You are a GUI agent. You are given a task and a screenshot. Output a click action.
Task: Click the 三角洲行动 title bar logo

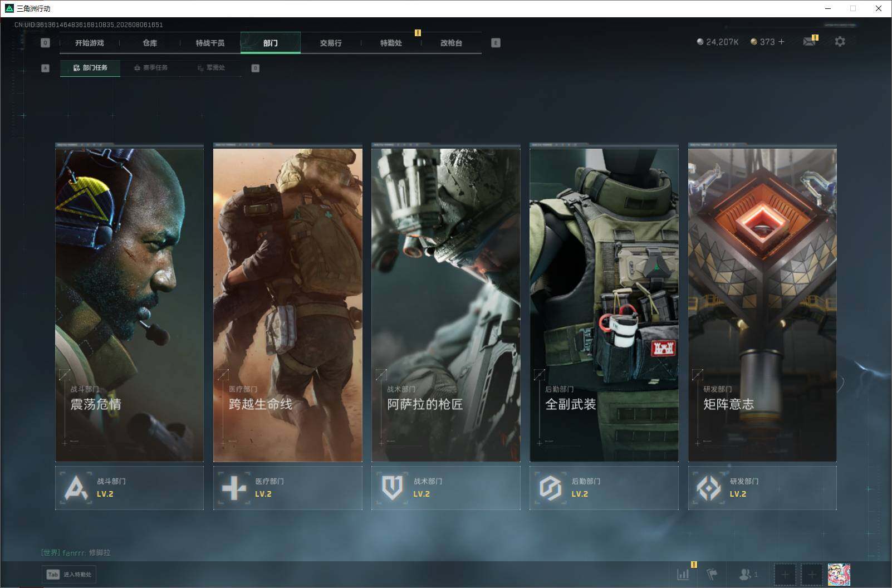click(9, 8)
